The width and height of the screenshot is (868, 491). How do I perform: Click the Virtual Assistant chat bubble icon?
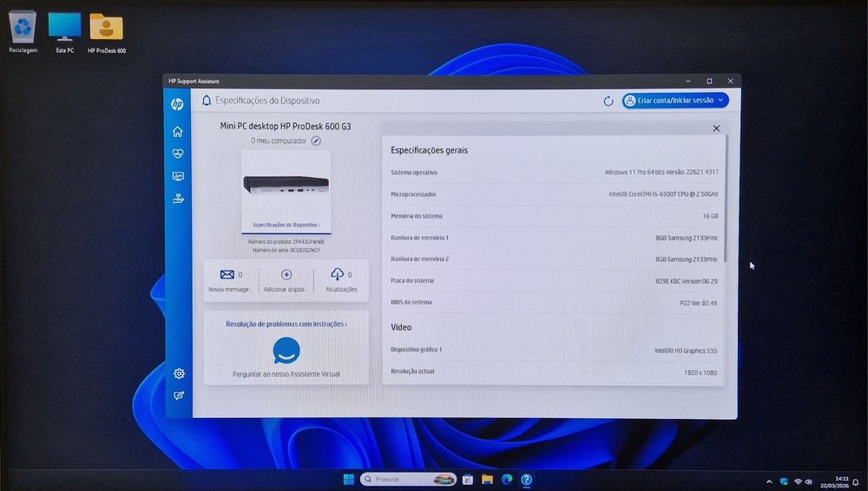click(286, 350)
